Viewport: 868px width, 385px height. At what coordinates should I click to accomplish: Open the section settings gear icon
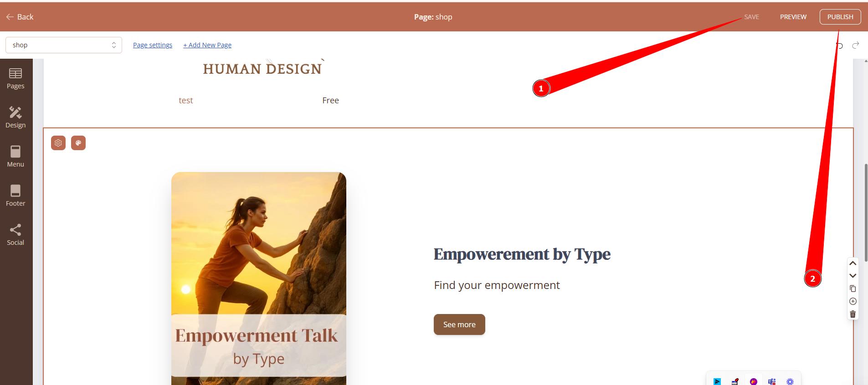pos(58,143)
